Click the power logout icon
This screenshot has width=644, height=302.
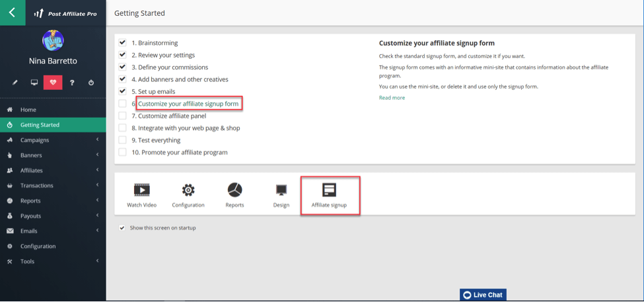90,83
